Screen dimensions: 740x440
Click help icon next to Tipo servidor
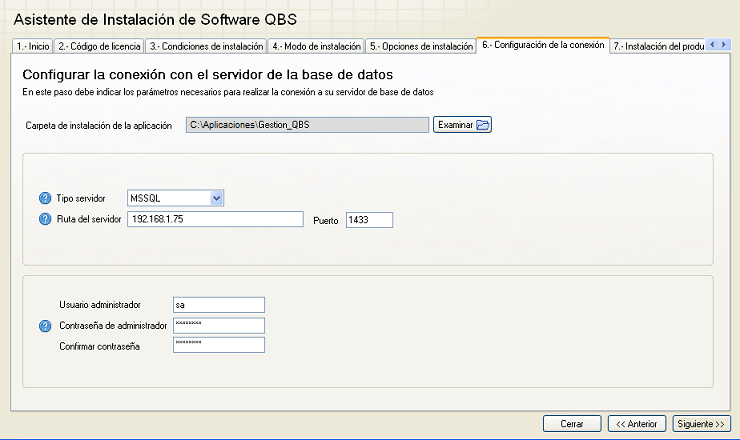pos(44,198)
